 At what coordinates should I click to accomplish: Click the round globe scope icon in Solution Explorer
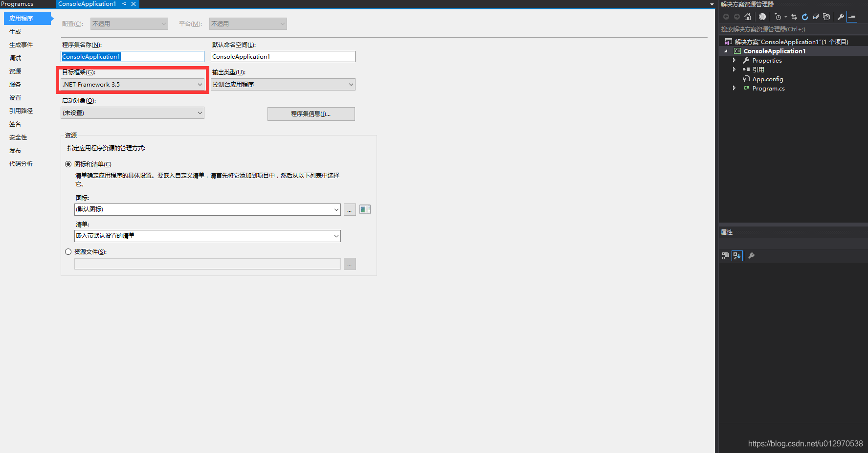(x=762, y=17)
